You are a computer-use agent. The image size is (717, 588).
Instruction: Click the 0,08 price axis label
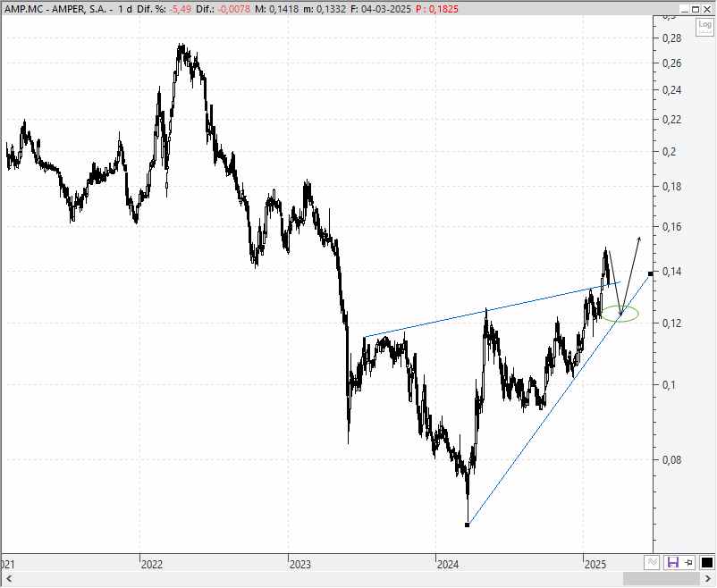[x=671, y=459]
